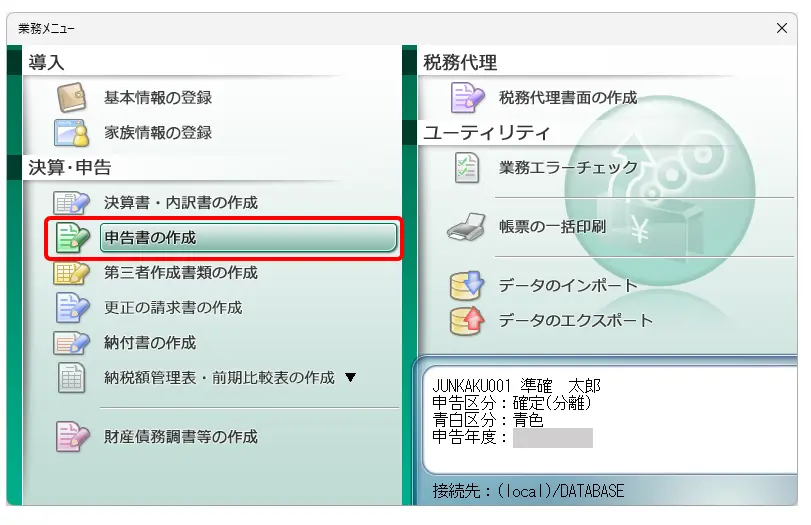Click the 家族情報の登録 icon
This screenshot has width=811, height=525.
tap(72, 133)
